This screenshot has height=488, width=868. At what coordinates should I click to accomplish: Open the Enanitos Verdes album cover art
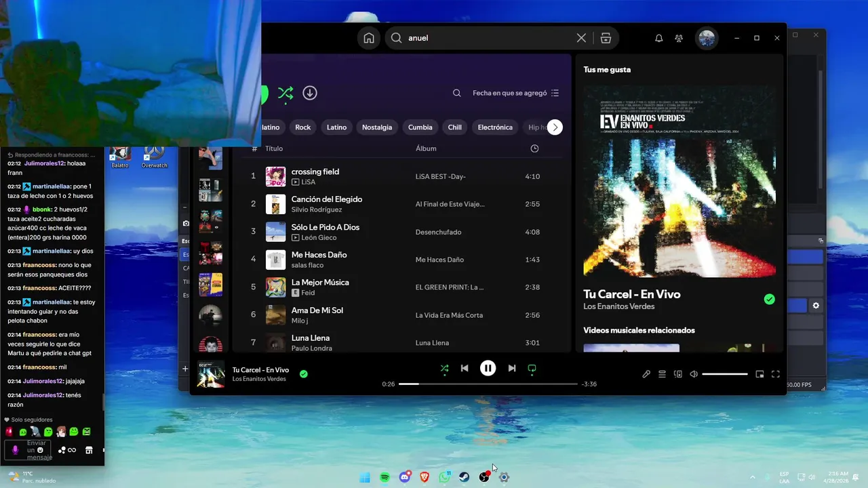tap(679, 181)
